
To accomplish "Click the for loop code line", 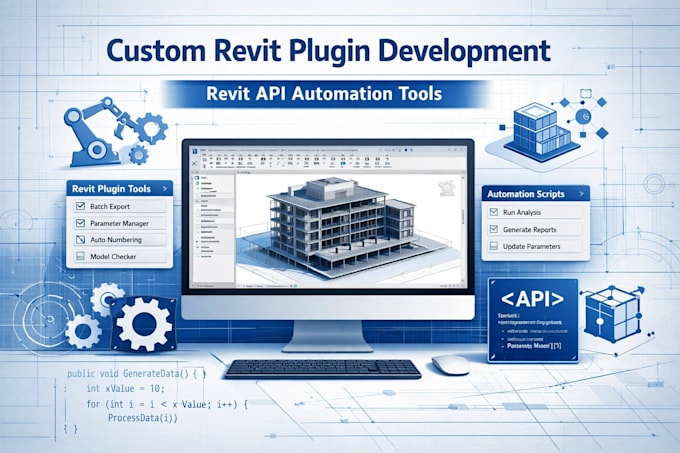I will pos(167,404).
